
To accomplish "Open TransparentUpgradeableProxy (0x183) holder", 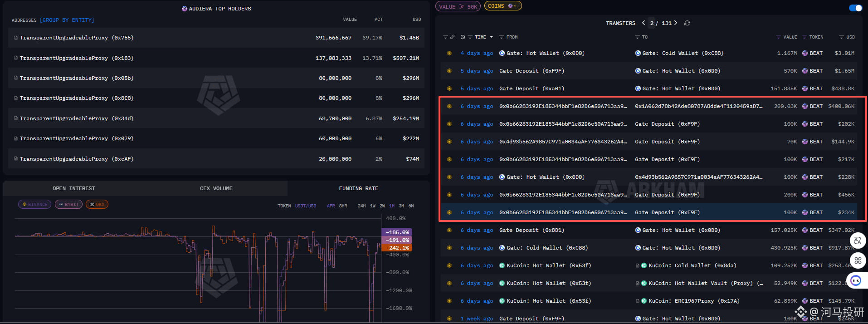I will tap(77, 58).
